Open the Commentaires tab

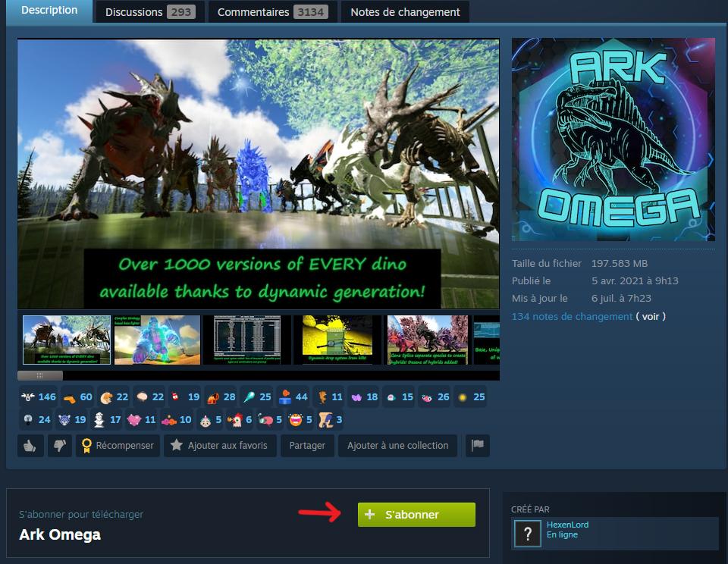tap(272, 12)
